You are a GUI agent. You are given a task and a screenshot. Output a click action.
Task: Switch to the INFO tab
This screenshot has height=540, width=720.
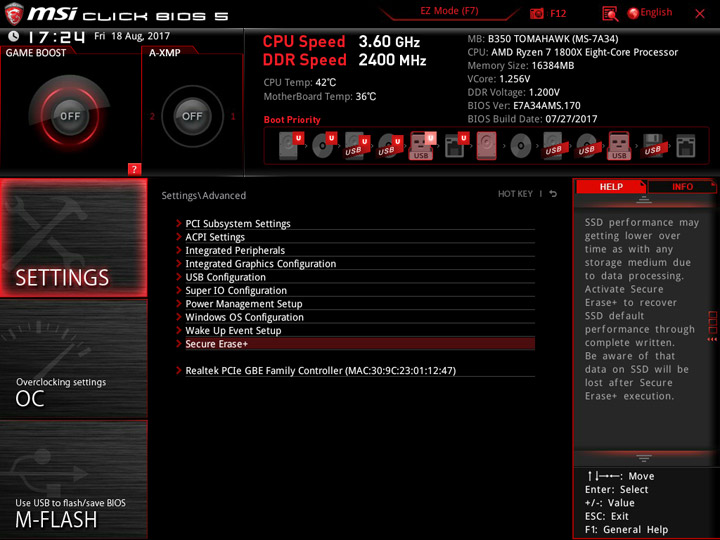[682, 186]
